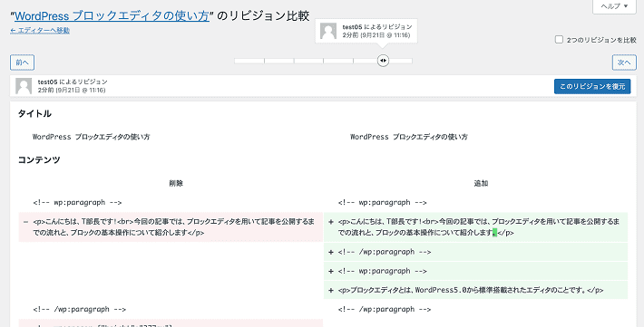Click the revision slider handle
This screenshot has width=644, height=327.
(x=383, y=61)
